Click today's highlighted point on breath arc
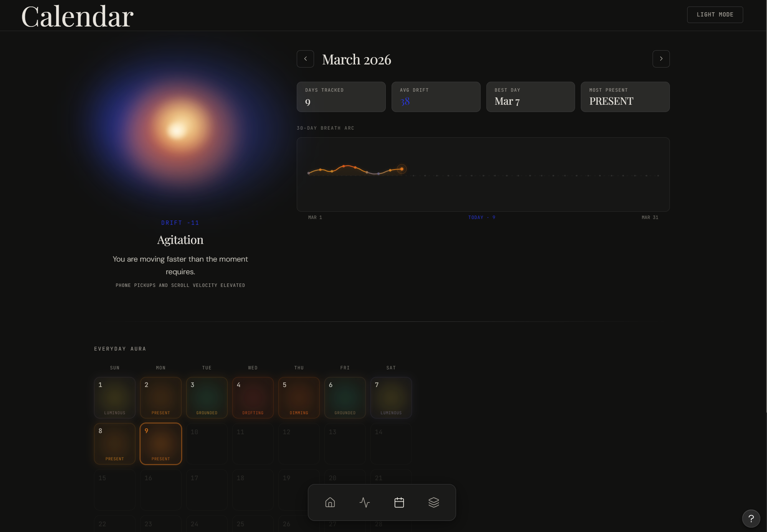767x532 pixels. (x=402, y=169)
